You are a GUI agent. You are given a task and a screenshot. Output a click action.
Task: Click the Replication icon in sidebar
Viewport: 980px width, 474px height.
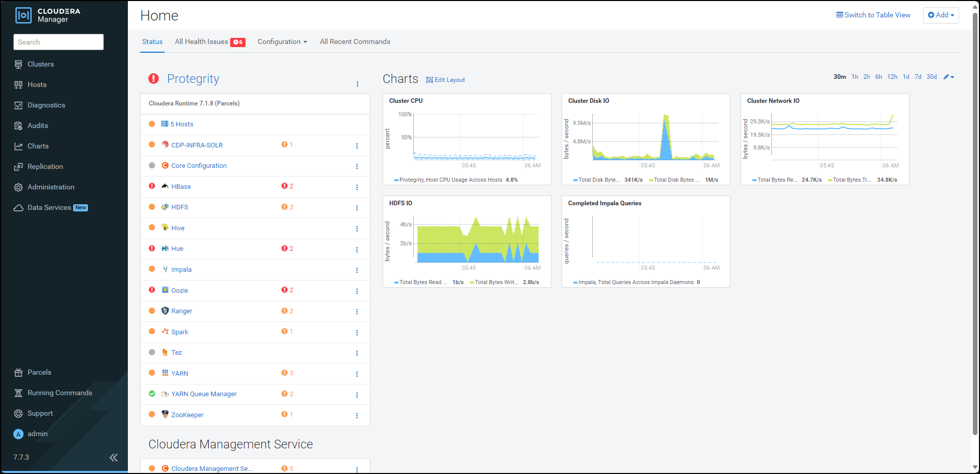point(18,167)
